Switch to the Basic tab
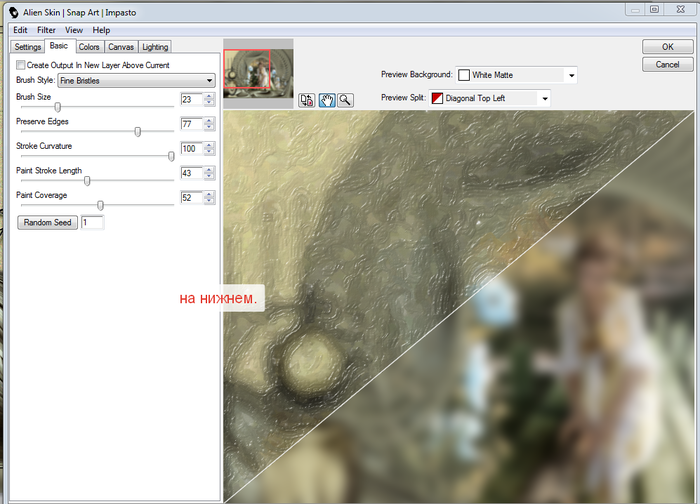The image size is (700, 504). click(59, 46)
